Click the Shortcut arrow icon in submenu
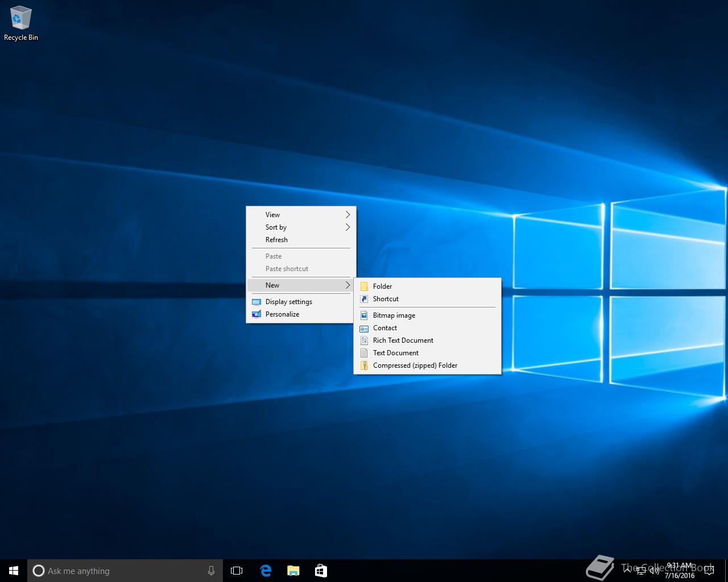This screenshot has height=582, width=728. (x=364, y=299)
